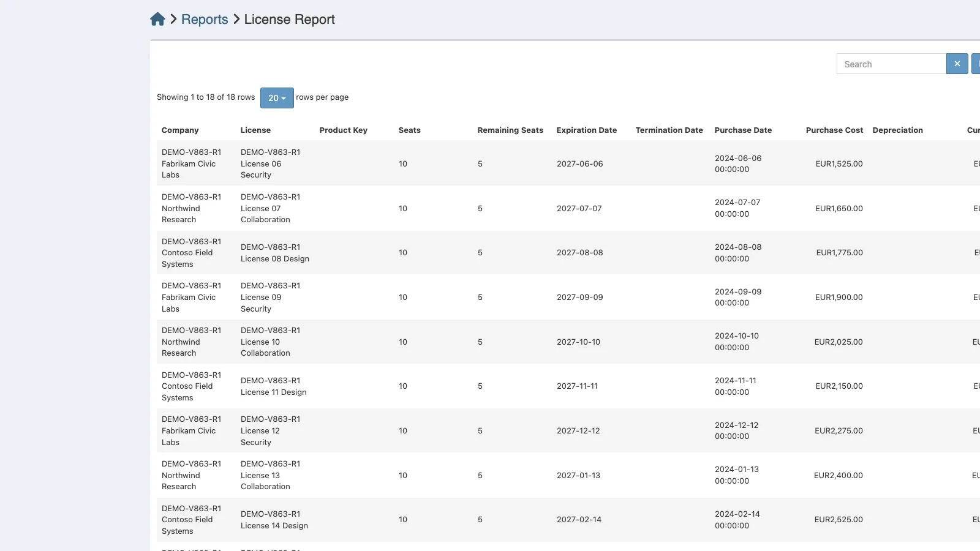This screenshot has width=980, height=551.
Task: Click expiration date 2027-12-12
Action: (579, 431)
